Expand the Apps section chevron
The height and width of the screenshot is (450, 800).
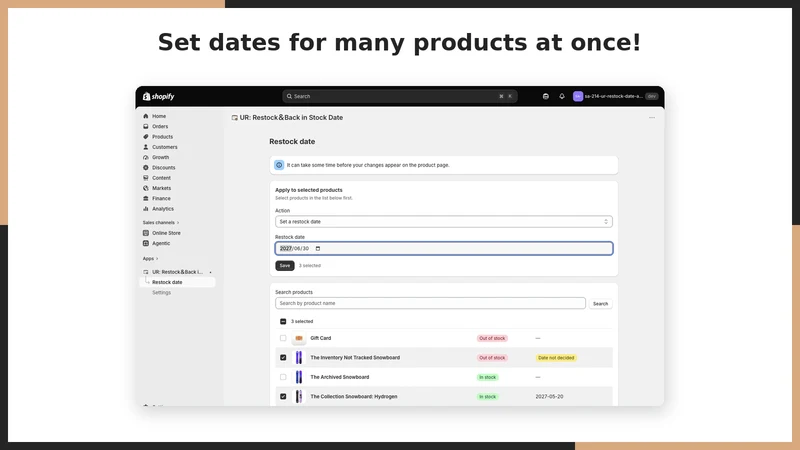[x=157, y=259]
